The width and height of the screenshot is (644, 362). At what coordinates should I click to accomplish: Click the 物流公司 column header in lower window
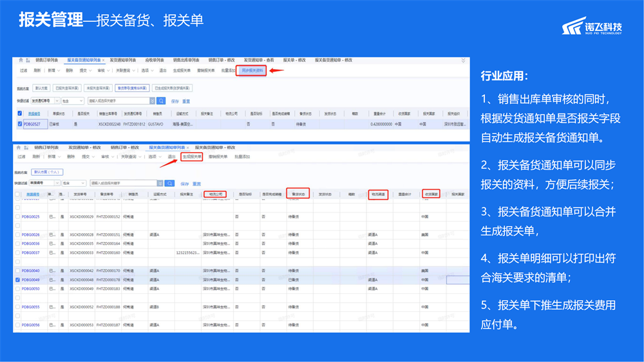coord(216,195)
